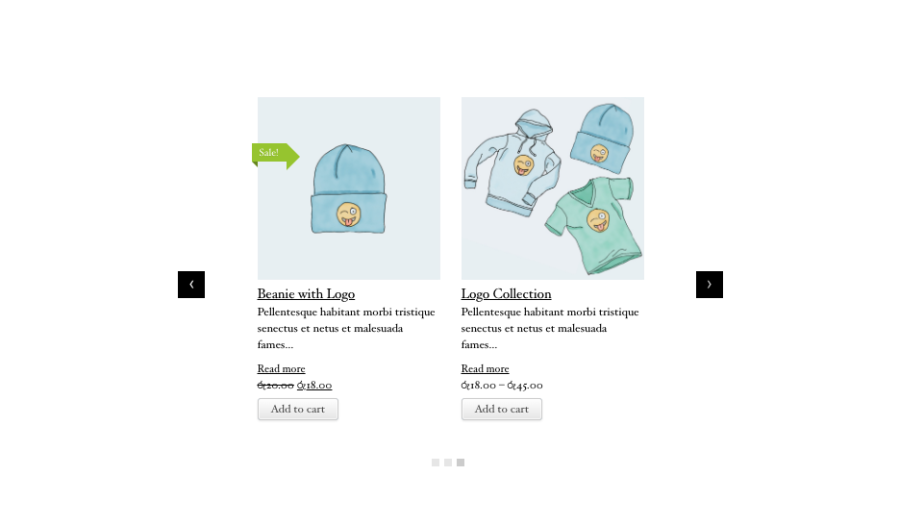This screenshot has width=899, height=526.
Task: Open the Logo Collection title link
Action: coord(506,294)
